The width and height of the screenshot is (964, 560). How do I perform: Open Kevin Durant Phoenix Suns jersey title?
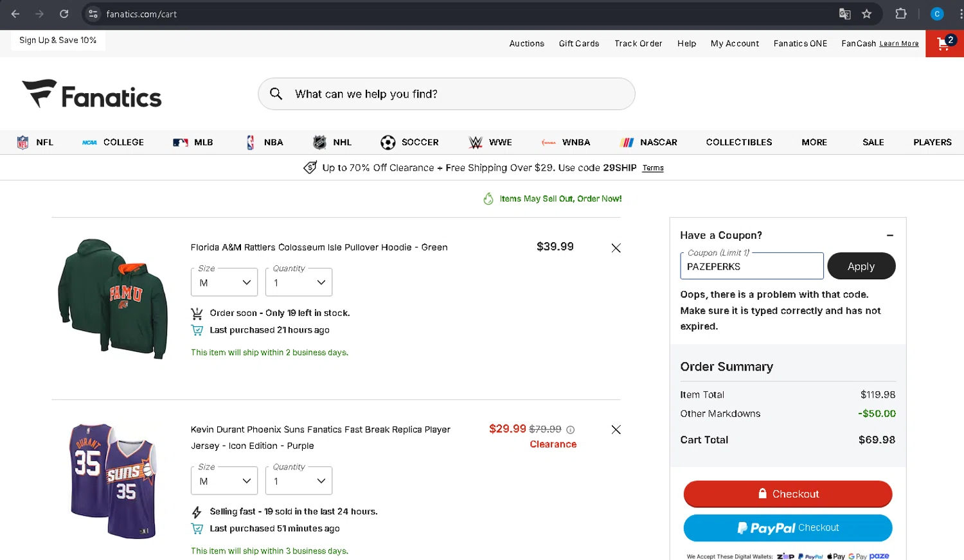click(320, 437)
